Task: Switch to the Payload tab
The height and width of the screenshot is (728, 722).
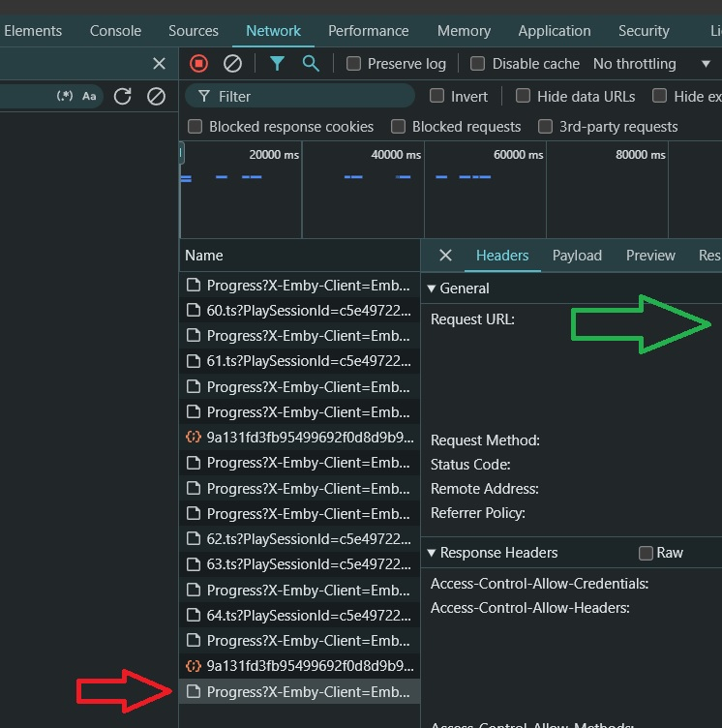Action: tap(577, 255)
